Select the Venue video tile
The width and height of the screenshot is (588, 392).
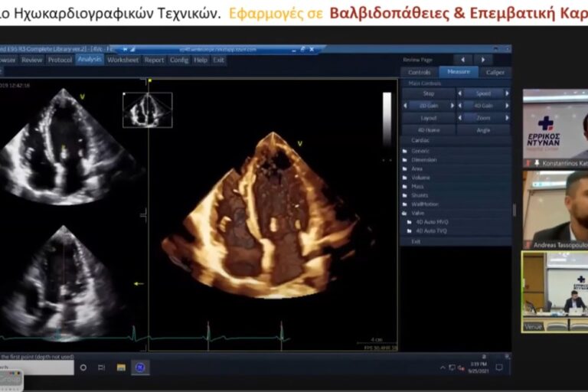coord(555,292)
